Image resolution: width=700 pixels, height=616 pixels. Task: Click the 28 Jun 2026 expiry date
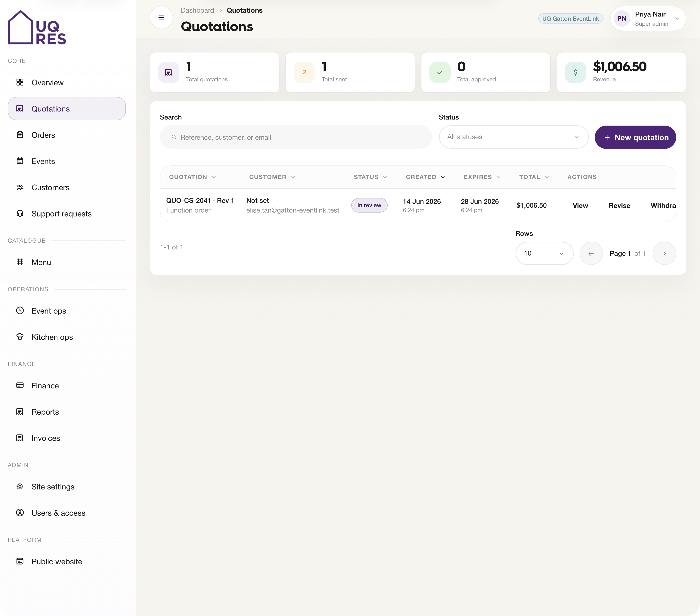[480, 201]
